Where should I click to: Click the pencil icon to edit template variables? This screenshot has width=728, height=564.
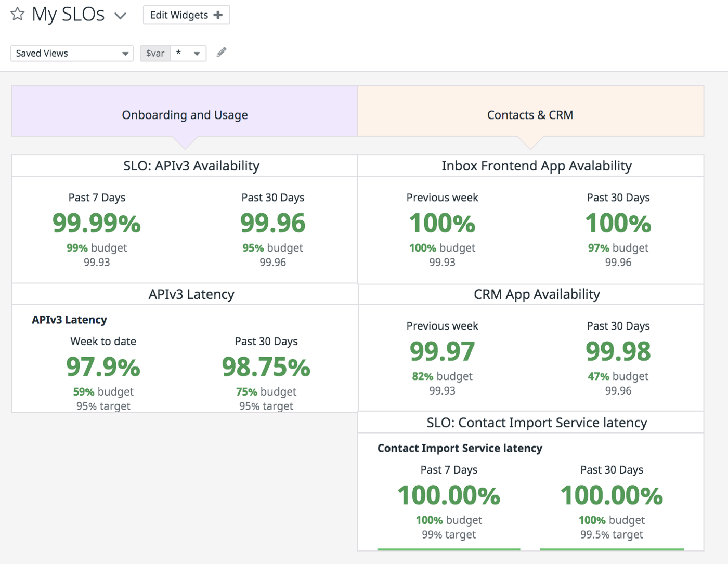(x=222, y=52)
